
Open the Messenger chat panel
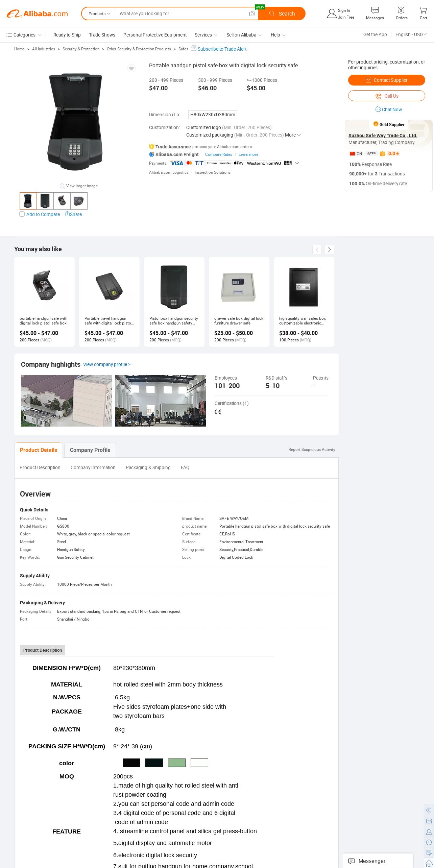coord(378,861)
